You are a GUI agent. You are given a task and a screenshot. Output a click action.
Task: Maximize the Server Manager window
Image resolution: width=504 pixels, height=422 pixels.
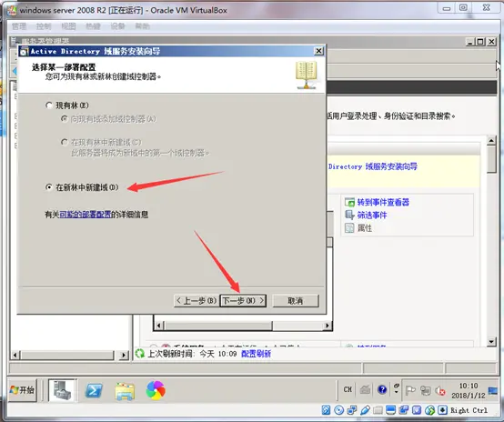click(480, 42)
